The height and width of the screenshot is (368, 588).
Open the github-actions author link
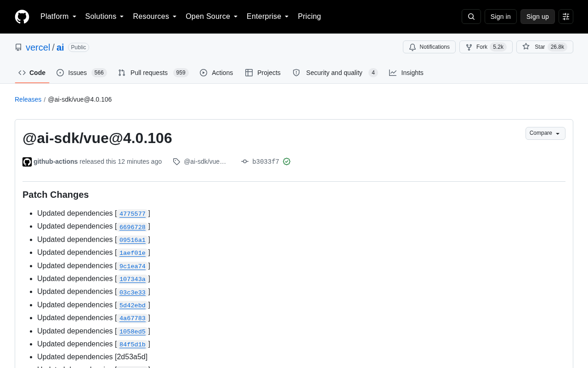pyautogui.click(x=56, y=161)
